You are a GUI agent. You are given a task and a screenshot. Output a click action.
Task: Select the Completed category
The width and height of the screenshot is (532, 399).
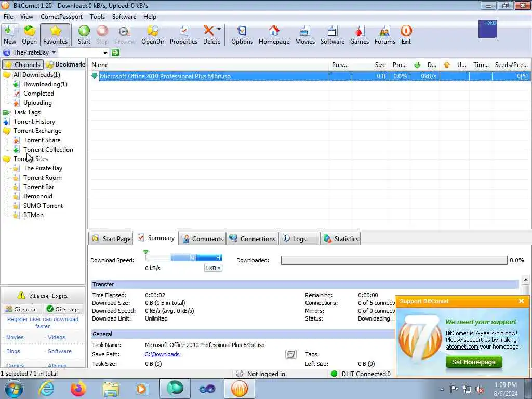point(38,94)
